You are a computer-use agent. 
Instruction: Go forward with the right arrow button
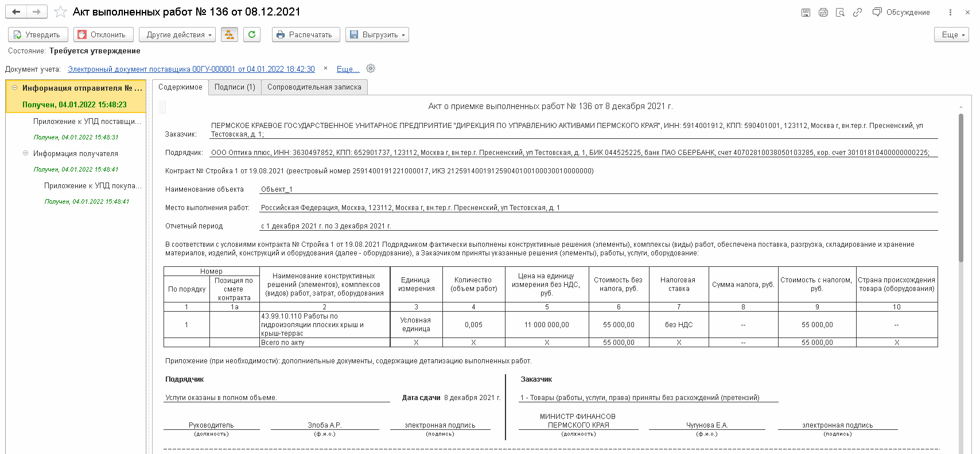tap(36, 11)
